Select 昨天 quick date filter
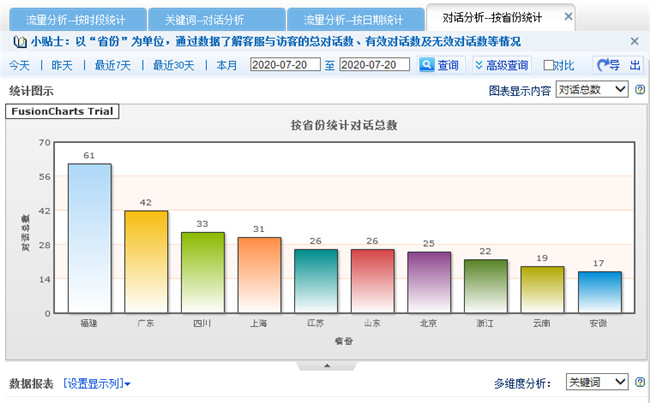The width and height of the screenshot is (650, 403). [x=62, y=65]
